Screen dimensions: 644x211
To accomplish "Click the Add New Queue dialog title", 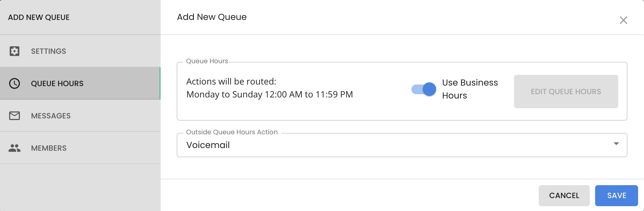I will (212, 17).
